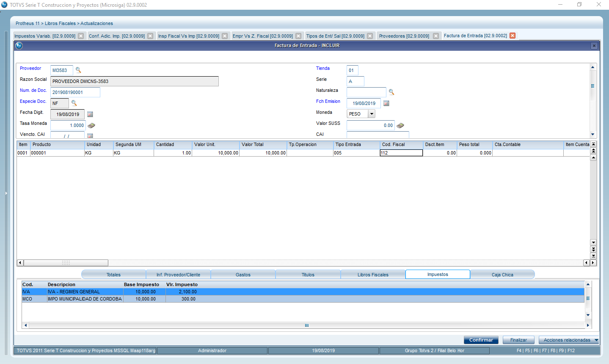The height and width of the screenshot is (364, 609).
Task: Click the Base Impuesto column header
Action: (x=142, y=284)
